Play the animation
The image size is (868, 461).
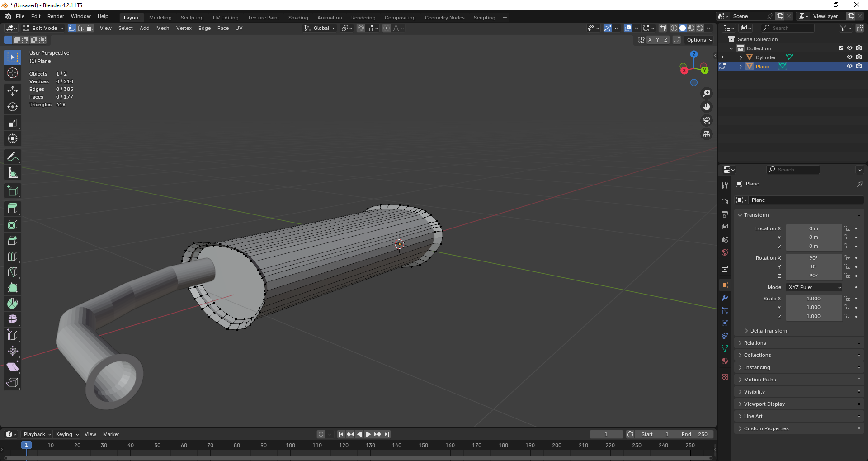click(368, 434)
